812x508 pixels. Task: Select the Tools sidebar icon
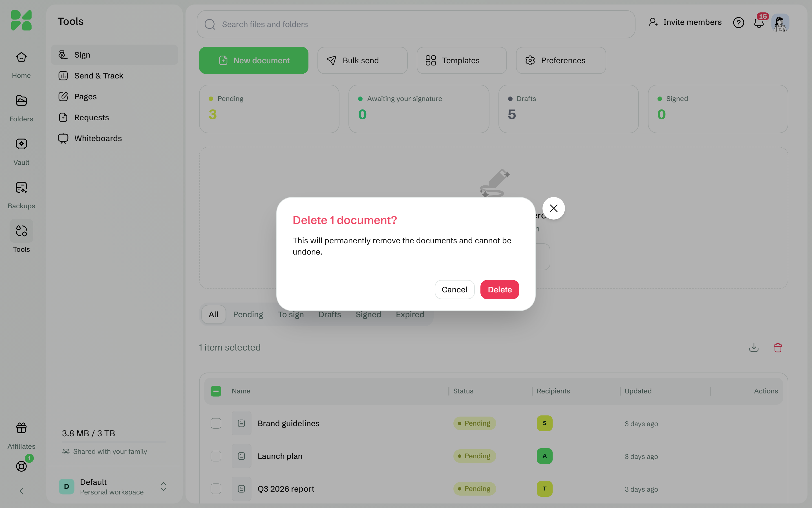pos(21,231)
